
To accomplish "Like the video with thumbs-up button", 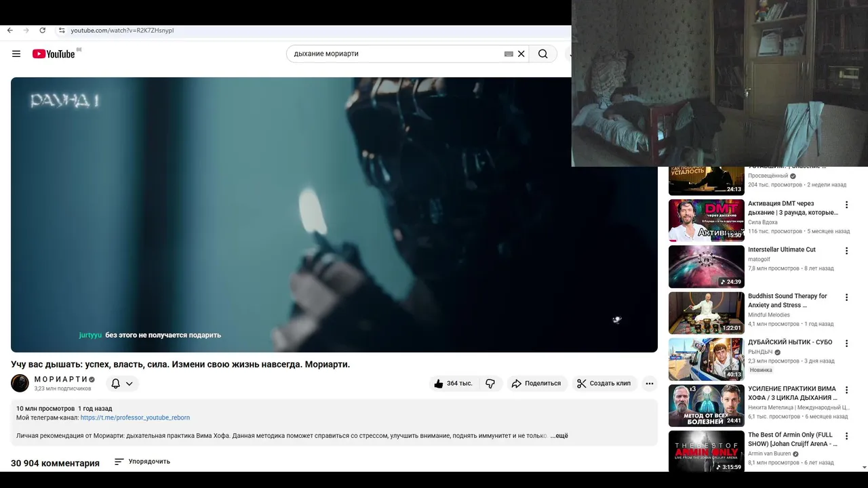I will 453,384.
